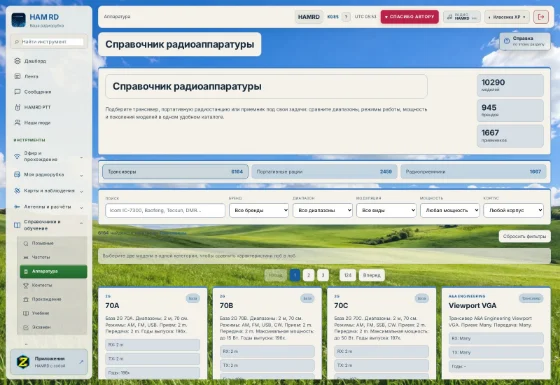Image resolution: width=560 pixels, height=385 pixels.
Task: Go to page 2 of results
Action: click(309, 275)
